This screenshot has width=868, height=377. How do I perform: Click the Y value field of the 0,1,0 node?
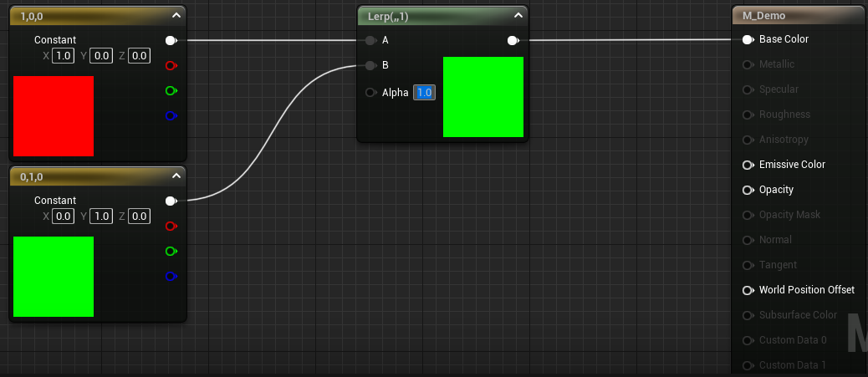(x=101, y=217)
